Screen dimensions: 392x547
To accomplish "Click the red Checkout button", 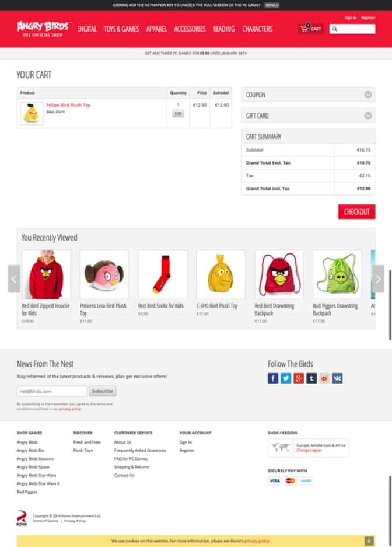I will click(x=356, y=212).
